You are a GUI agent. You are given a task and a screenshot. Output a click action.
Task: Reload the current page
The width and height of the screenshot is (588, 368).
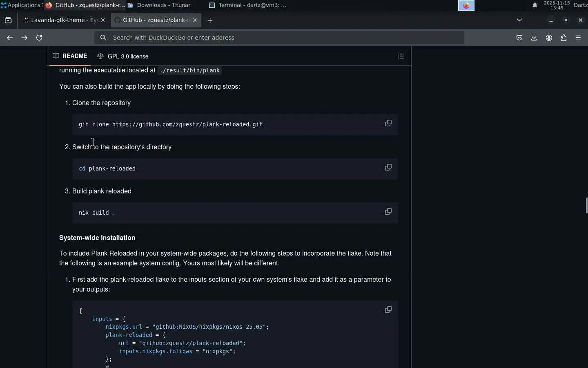point(39,38)
